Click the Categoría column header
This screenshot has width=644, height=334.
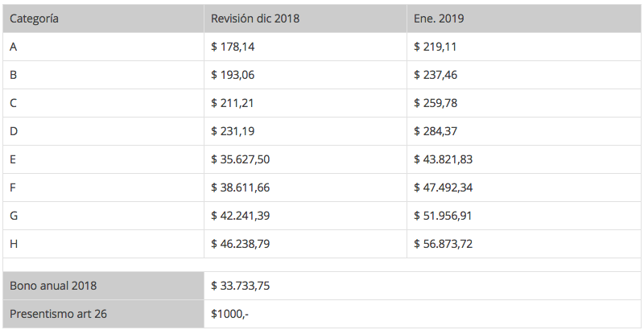(x=34, y=19)
